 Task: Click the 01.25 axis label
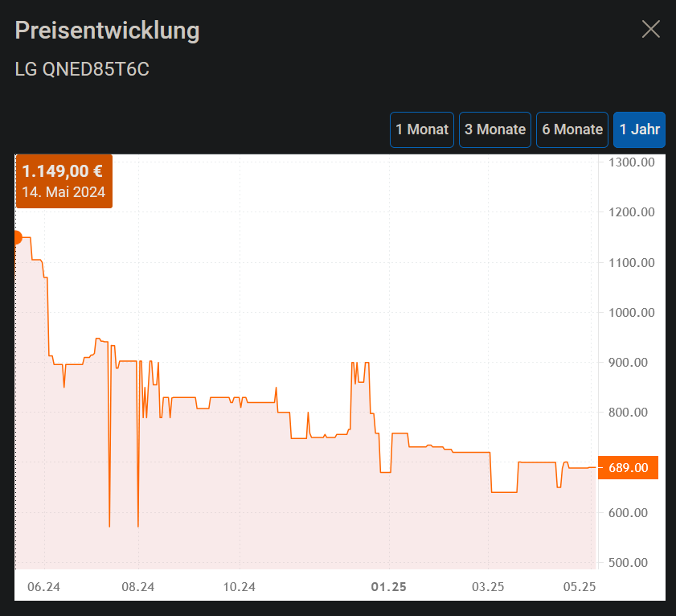point(388,587)
